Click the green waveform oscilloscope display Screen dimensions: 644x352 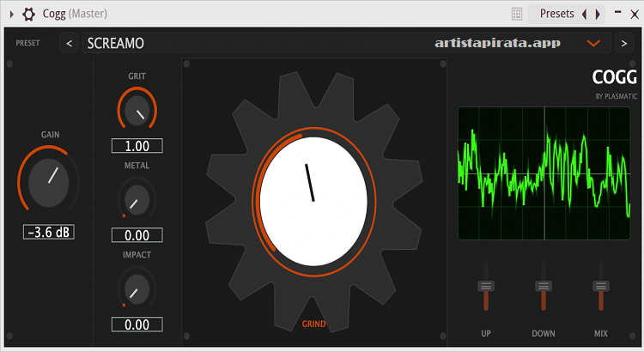click(x=544, y=173)
